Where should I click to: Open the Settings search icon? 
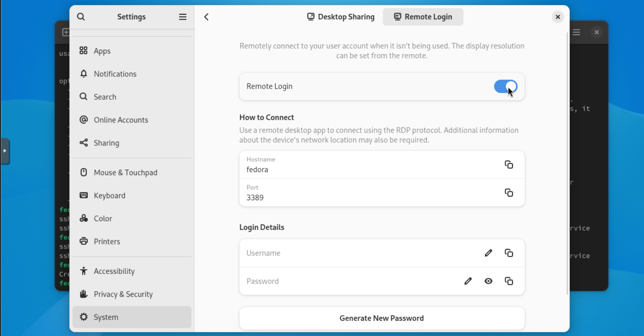pyautogui.click(x=81, y=17)
